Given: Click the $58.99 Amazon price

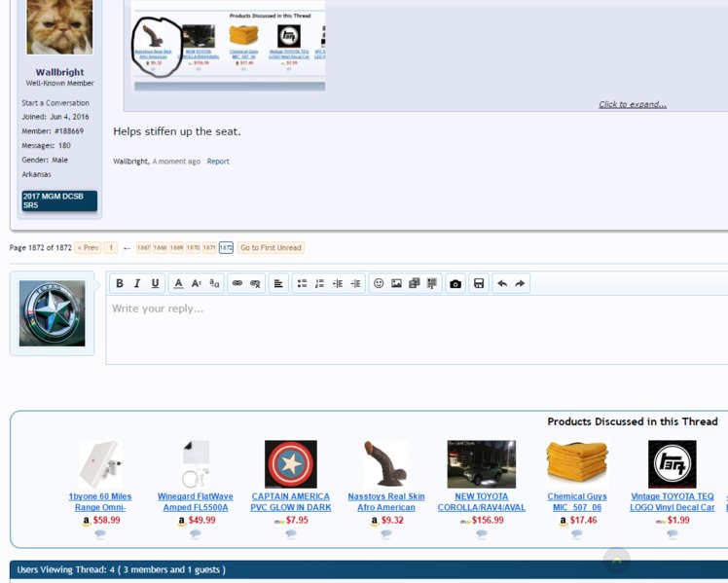Looking at the screenshot, I should coord(106,521).
